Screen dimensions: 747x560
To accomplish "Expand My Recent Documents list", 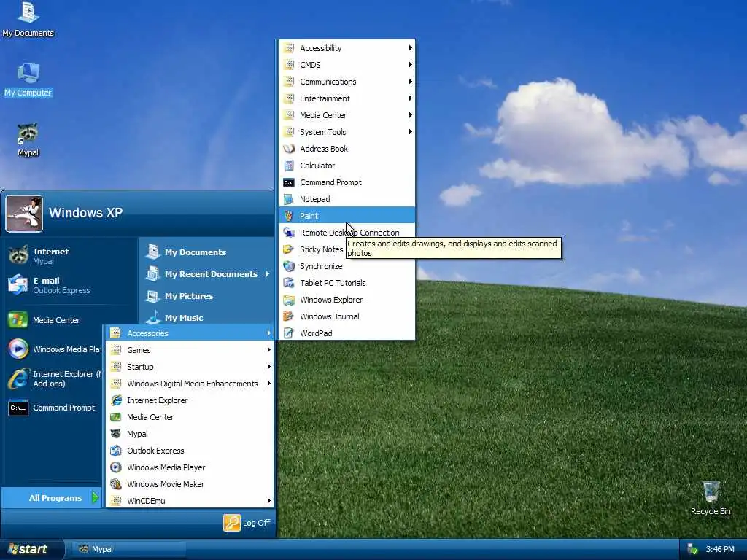I will 207,274.
